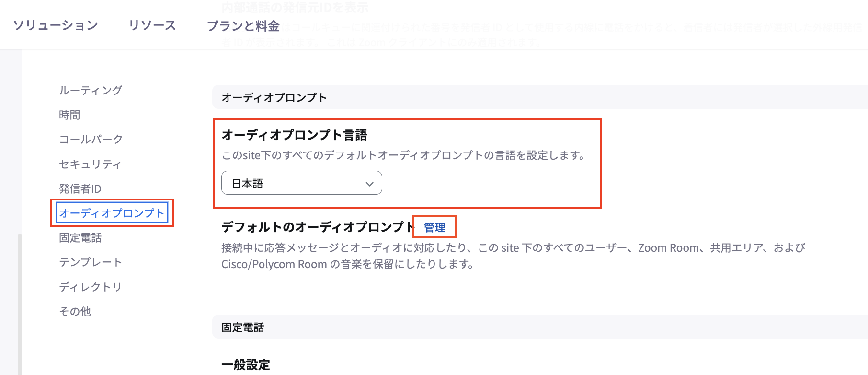Jump to ディレクトリ section
Viewport: 868px width, 375px height.
click(91, 287)
